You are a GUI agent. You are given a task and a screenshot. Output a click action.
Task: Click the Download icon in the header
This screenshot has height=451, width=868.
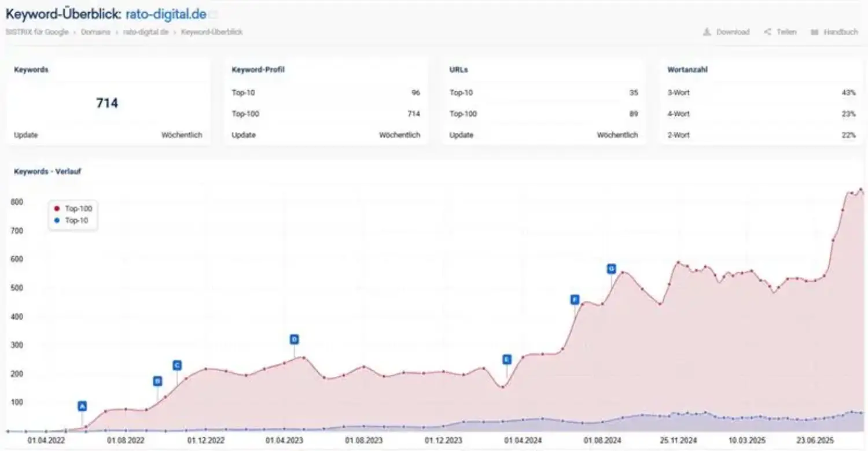point(707,32)
